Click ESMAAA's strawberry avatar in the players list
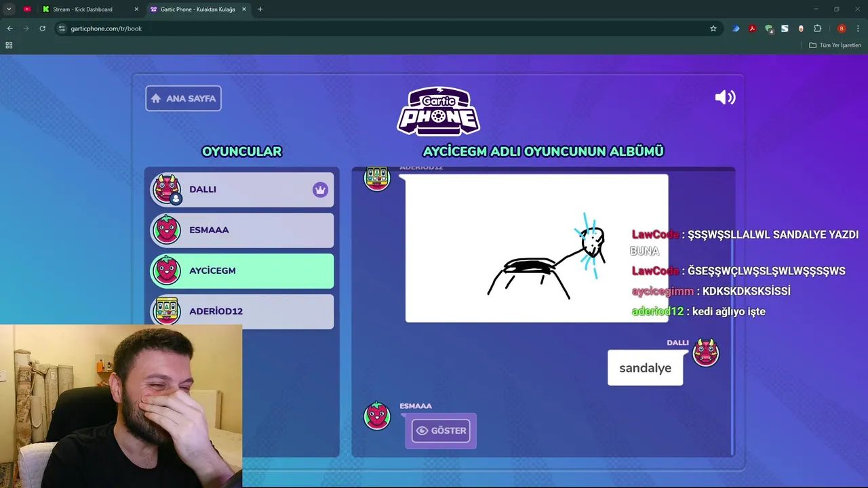This screenshot has width=868, height=488. 167,230
